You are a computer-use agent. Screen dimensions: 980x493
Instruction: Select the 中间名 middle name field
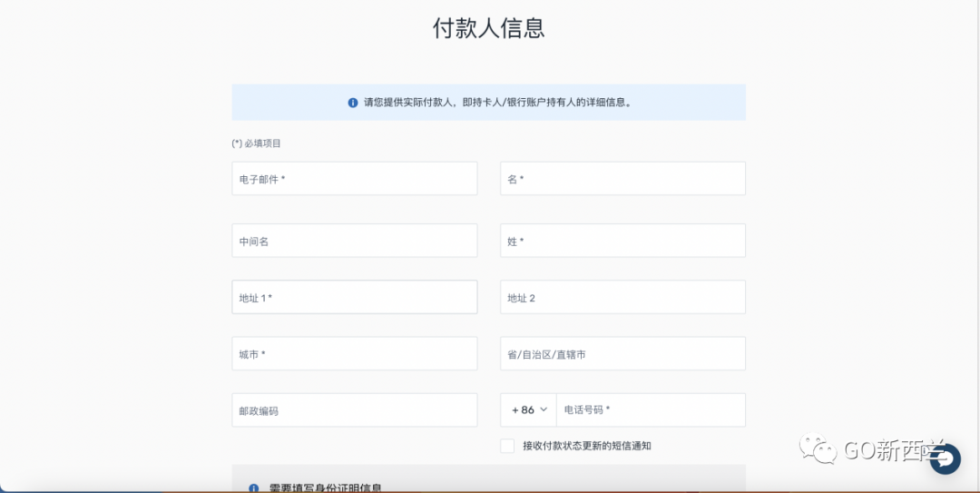click(x=355, y=241)
